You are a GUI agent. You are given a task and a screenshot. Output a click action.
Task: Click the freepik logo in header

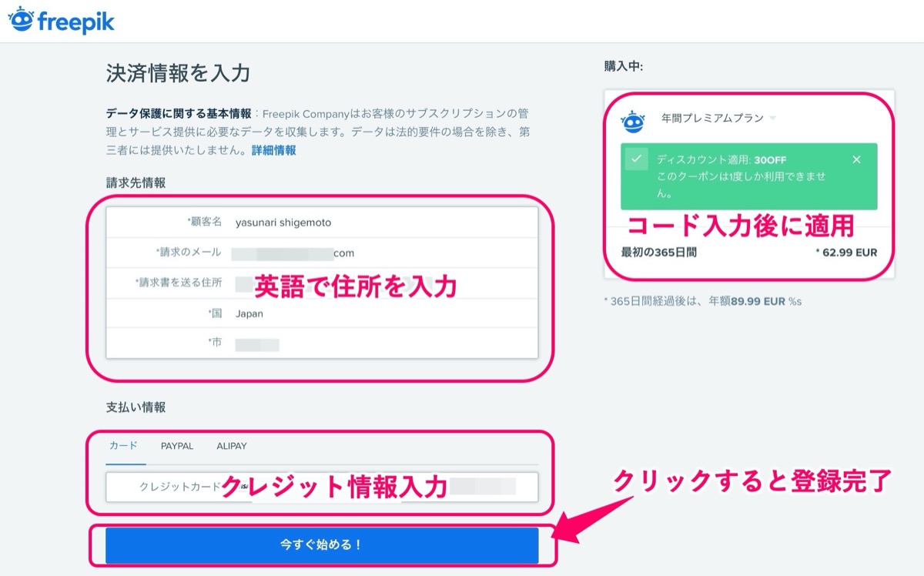point(61,20)
